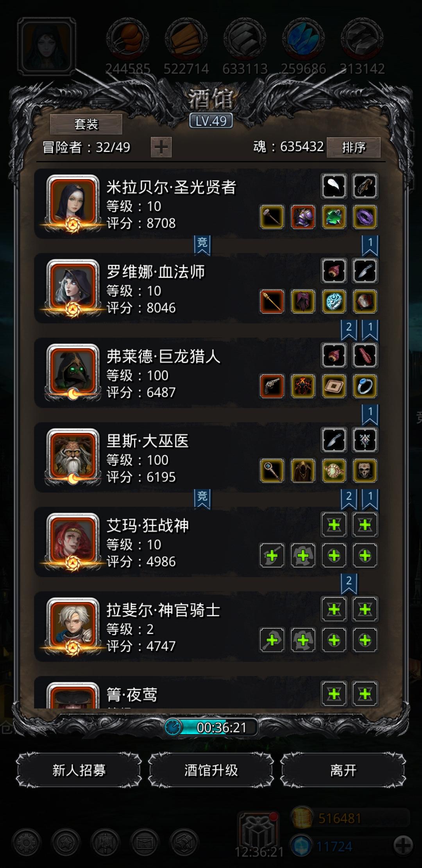422x868 pixels.
Task: Open the 排序 sort options
Action: coord(354,147)
